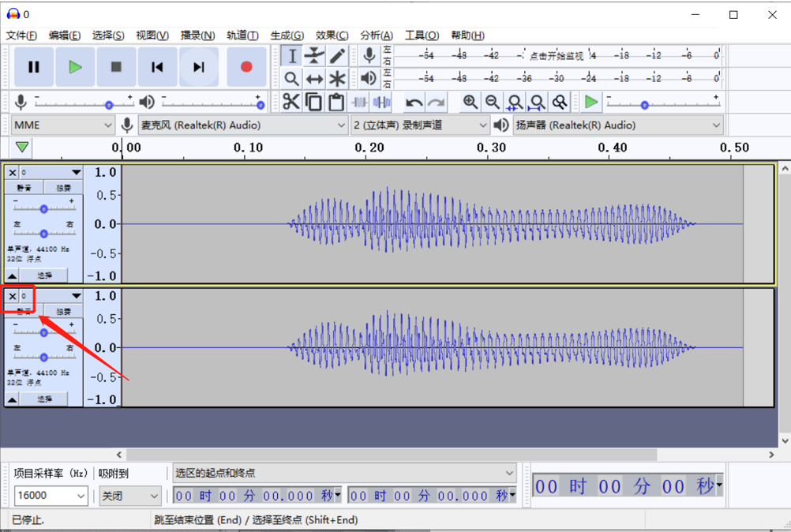Close the second track with X button
The height and width of the screenshot is (532, 791).
tap(13, 296)
